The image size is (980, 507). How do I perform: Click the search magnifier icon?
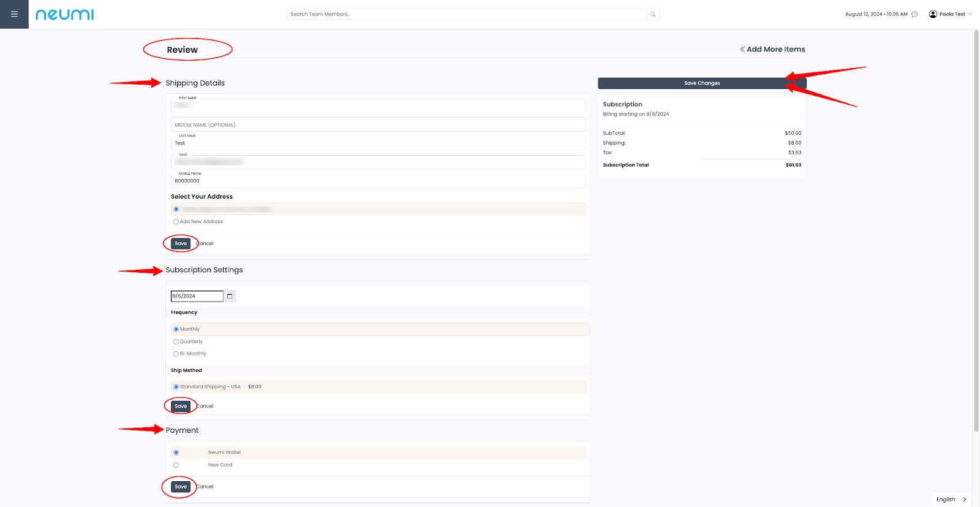point(652,14)
